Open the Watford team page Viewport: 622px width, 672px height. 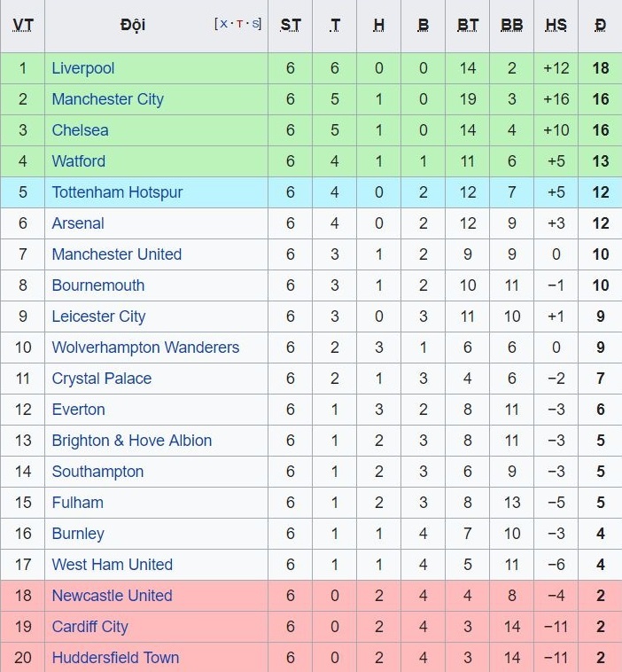coord(78,161)
